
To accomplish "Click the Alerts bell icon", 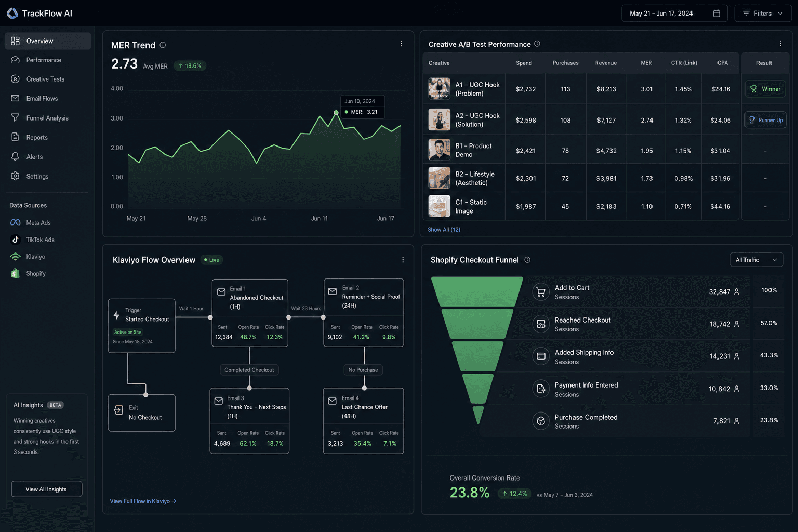I will click(x=15, y=156).
